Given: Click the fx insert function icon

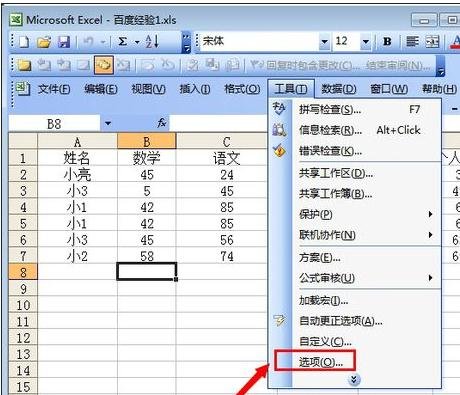Looking at the screenshot, I should tap(162, 123).
